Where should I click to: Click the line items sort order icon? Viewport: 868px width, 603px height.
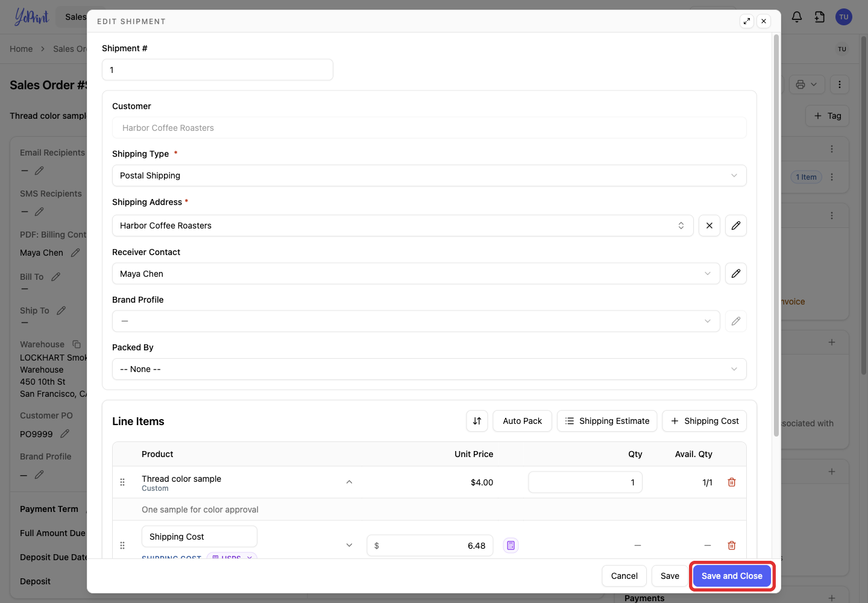(477, 421)
